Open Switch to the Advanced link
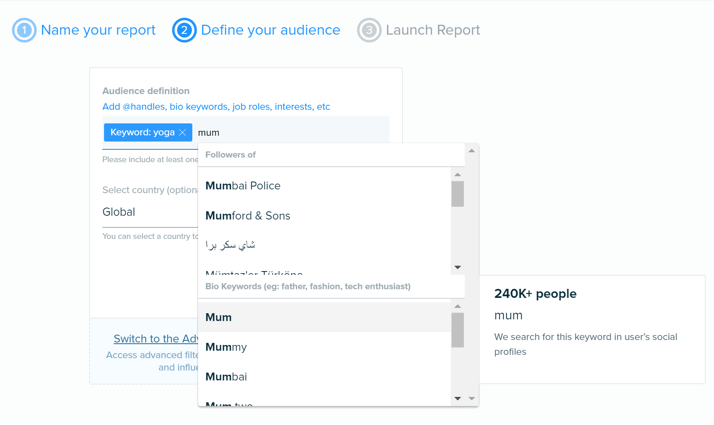 click(x=156, y=339)
